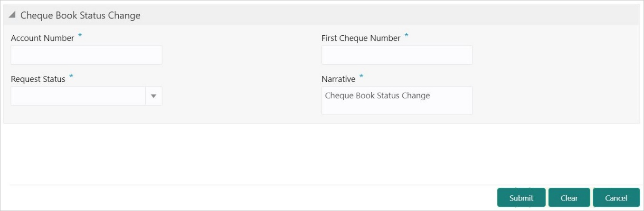Click the required marker beside Request Status
Screen dimensions: 644x211
click(x=71, y=77)
